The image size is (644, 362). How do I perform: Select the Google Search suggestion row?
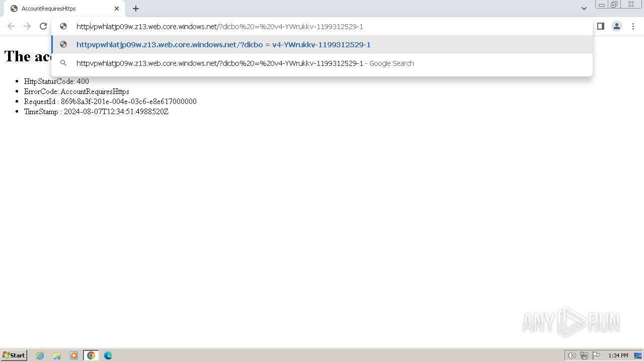point(322,63)
